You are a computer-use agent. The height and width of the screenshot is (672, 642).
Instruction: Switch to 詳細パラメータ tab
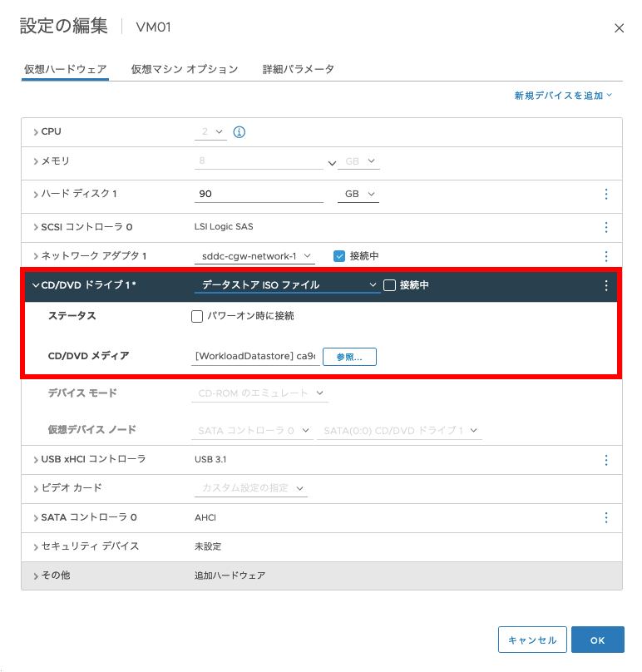299,69
